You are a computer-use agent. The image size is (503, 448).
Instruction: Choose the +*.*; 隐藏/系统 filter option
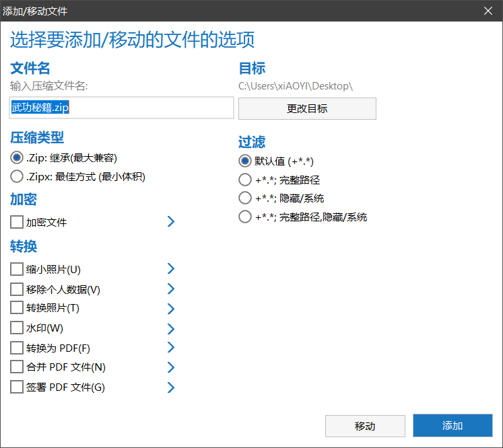coord(246,198)
